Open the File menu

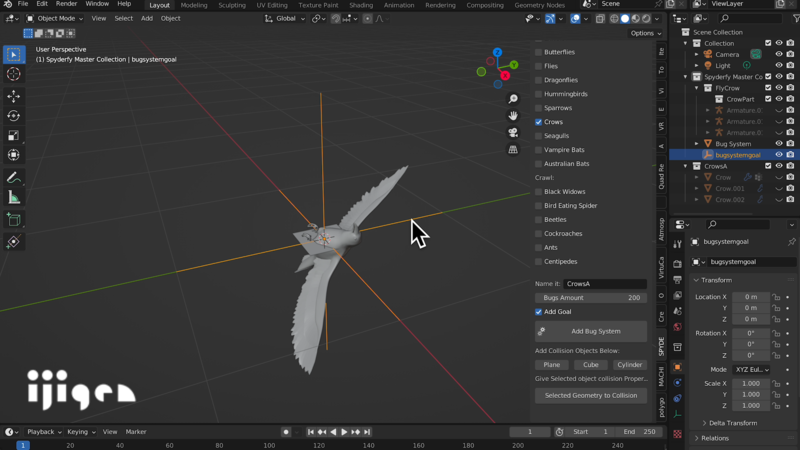(23, 4)
